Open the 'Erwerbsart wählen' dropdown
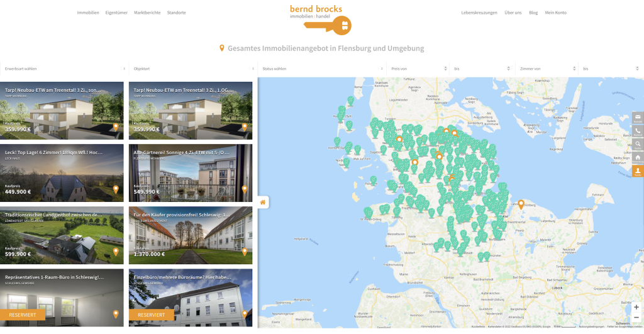This screenshot has height=334, width=644. click(x=64, y=69)
